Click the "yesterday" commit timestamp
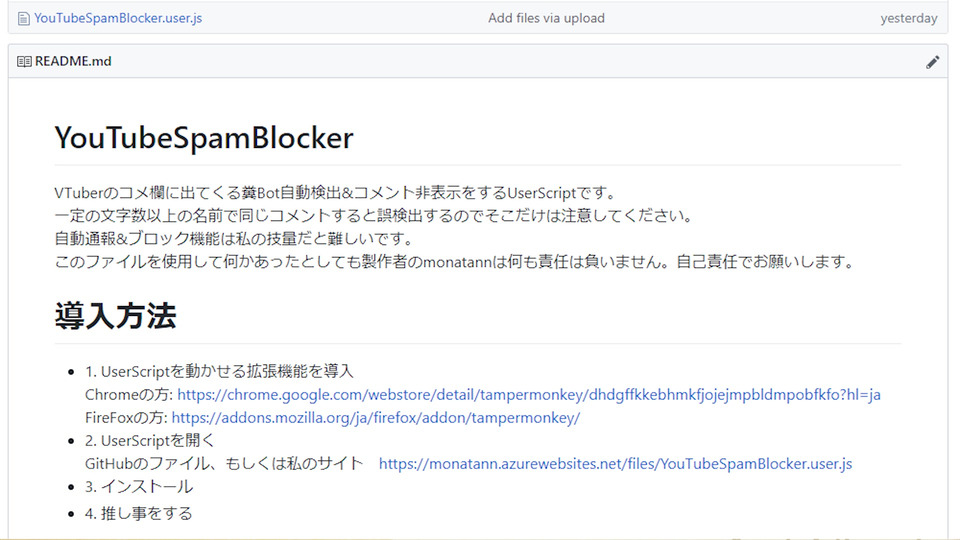Screen dimensions: 960x540 [909, 18]
